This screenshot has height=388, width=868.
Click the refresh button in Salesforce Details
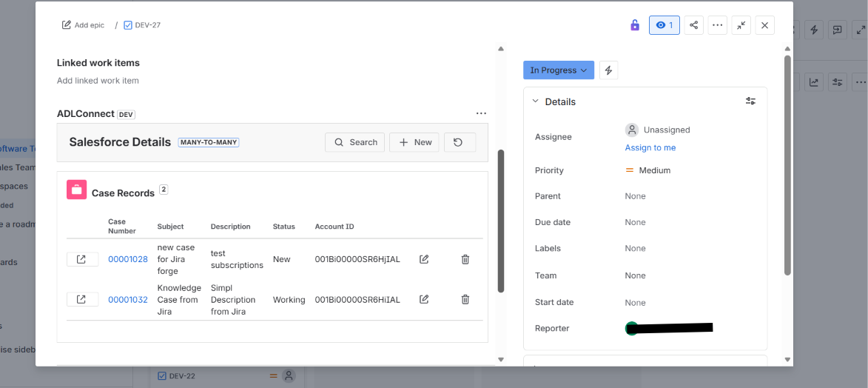pos(460,142)
